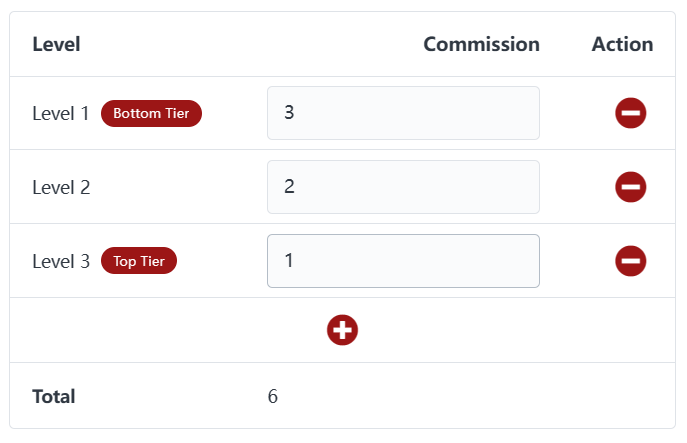Focus the Level 1 commission input
687x443 pixels.
coord(403,113)
